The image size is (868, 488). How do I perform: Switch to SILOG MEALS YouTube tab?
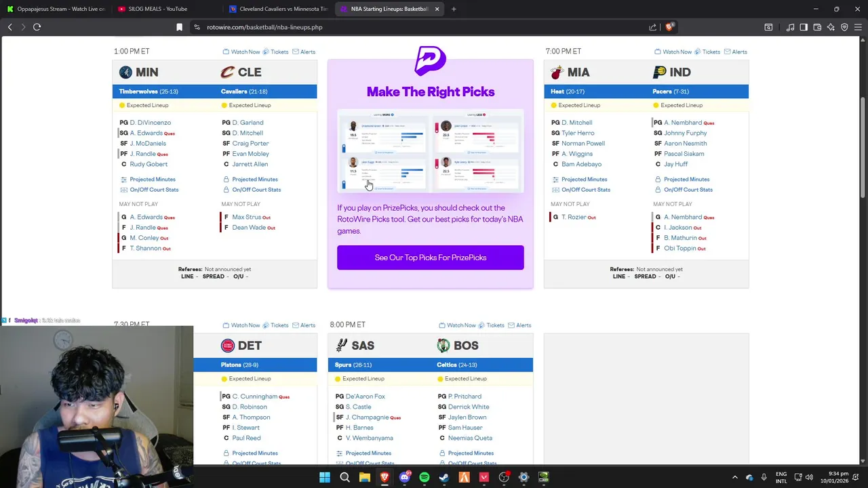coord(166,9)
